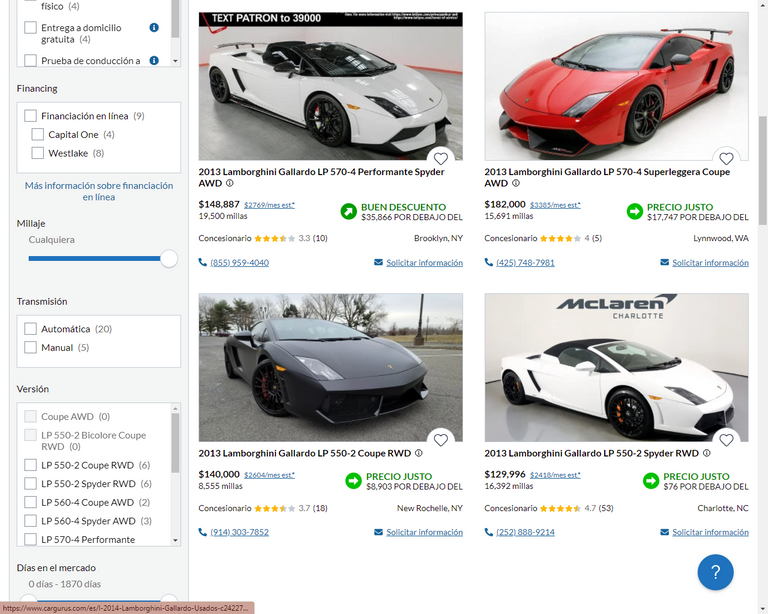Check LP 550-2 Spyder RWD version
The width and height of the screenshot is (768, 614).
tap(30, 483)
